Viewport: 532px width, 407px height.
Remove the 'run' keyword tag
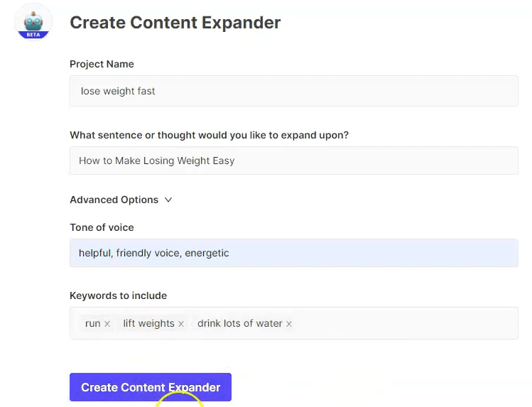click(x=107, y=324)
